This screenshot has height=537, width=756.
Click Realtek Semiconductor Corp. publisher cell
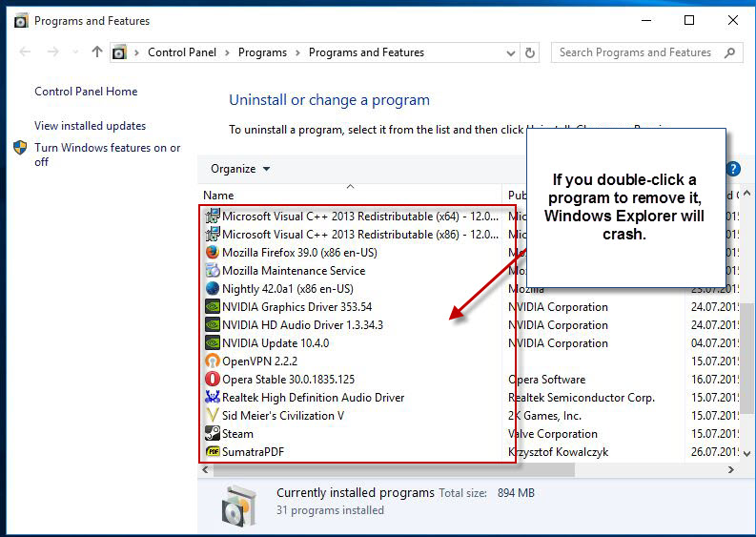(x=582, y=398)
